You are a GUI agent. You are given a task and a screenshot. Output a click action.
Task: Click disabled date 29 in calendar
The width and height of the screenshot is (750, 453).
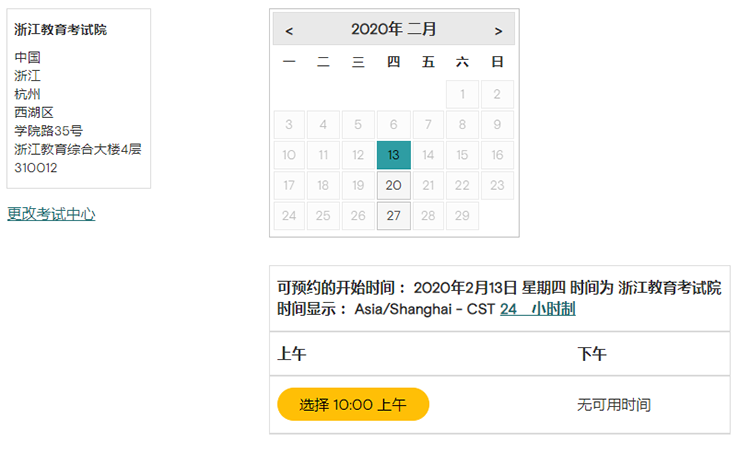[462, 216]
